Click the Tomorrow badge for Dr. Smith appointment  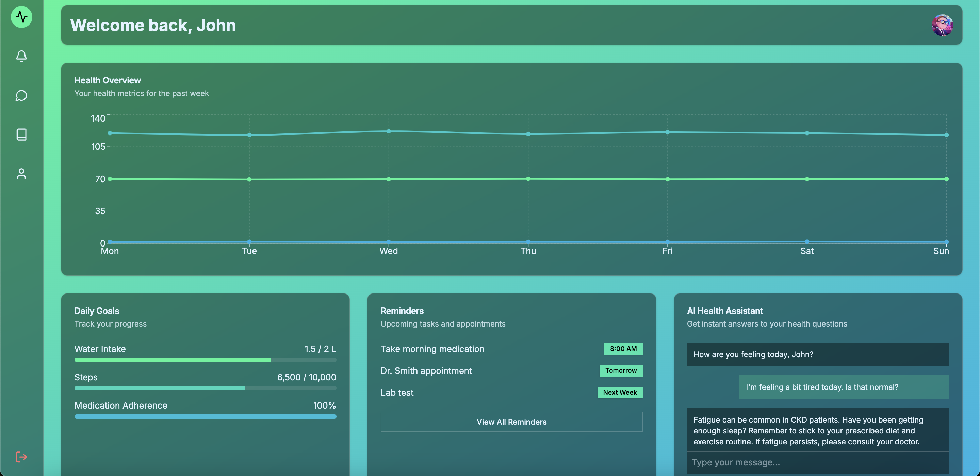pyautogui.click(x=621, y=370)
